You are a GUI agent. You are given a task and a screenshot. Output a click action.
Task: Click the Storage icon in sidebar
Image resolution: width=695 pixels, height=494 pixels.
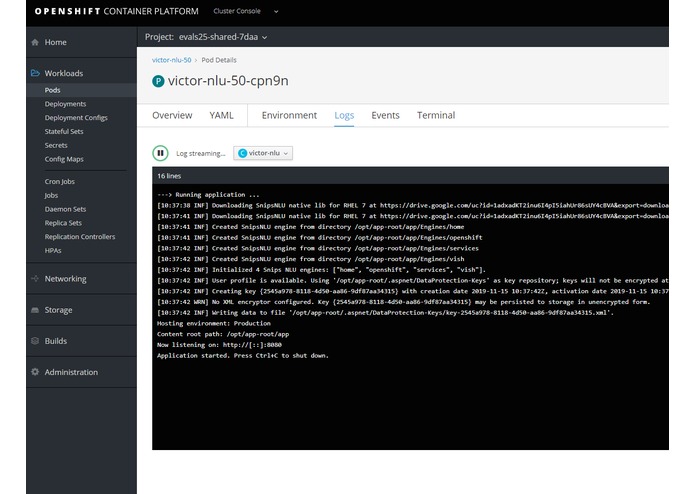[35, 310]
